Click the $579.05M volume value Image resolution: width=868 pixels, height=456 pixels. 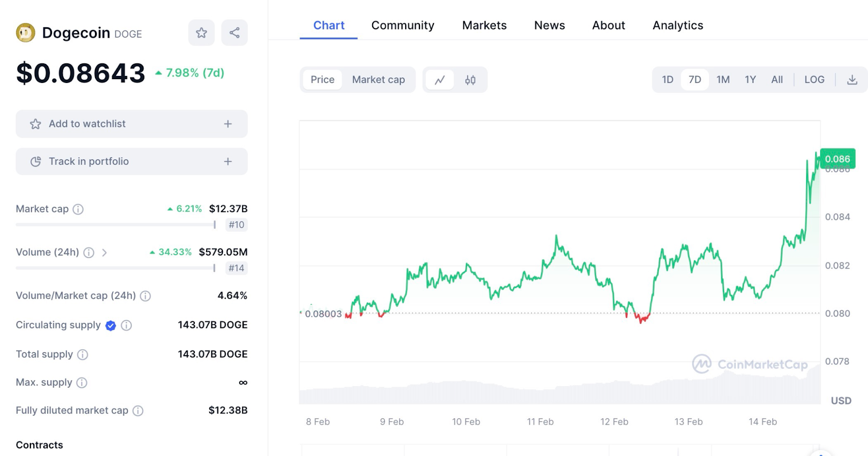(223, 252)
